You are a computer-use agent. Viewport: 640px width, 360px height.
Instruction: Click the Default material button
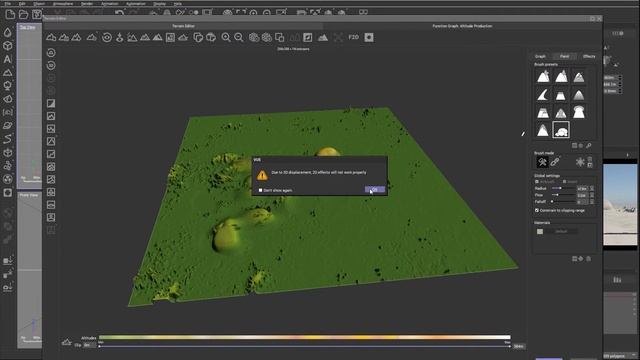pos(561,231)
